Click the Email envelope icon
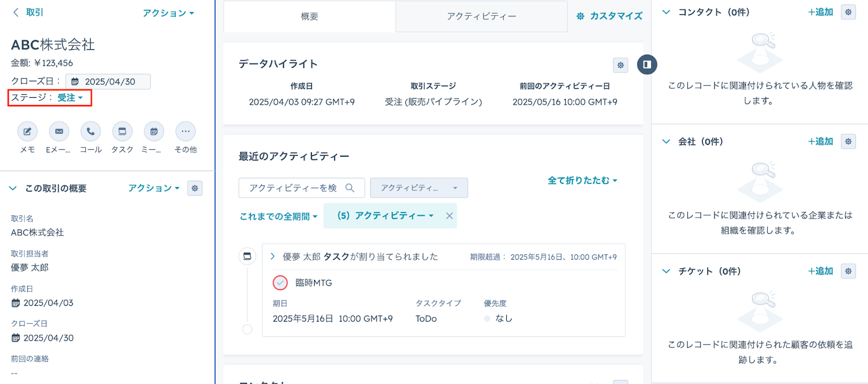Image resolution: width=868 pixels, height=384 pixels. coord(59,131)
